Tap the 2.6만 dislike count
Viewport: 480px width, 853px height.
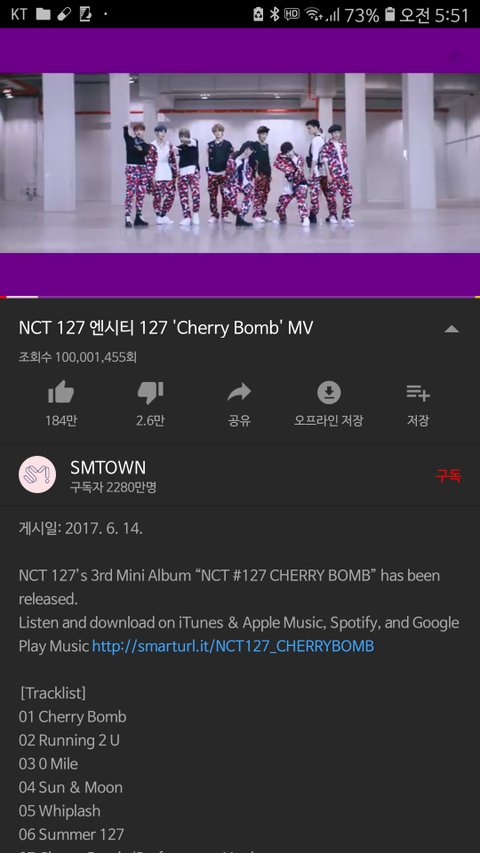[x=150, y=421]
